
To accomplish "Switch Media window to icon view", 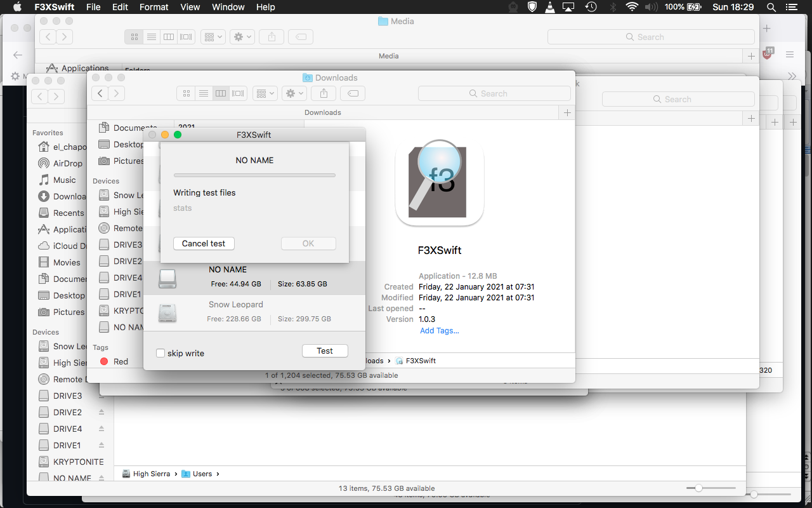I will pos(134,37).
